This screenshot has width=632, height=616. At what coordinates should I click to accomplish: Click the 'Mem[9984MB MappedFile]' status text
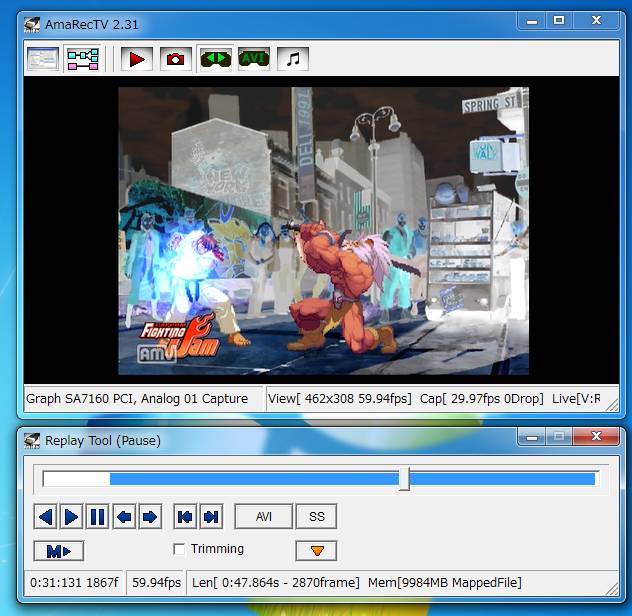(x=445, y=583)
